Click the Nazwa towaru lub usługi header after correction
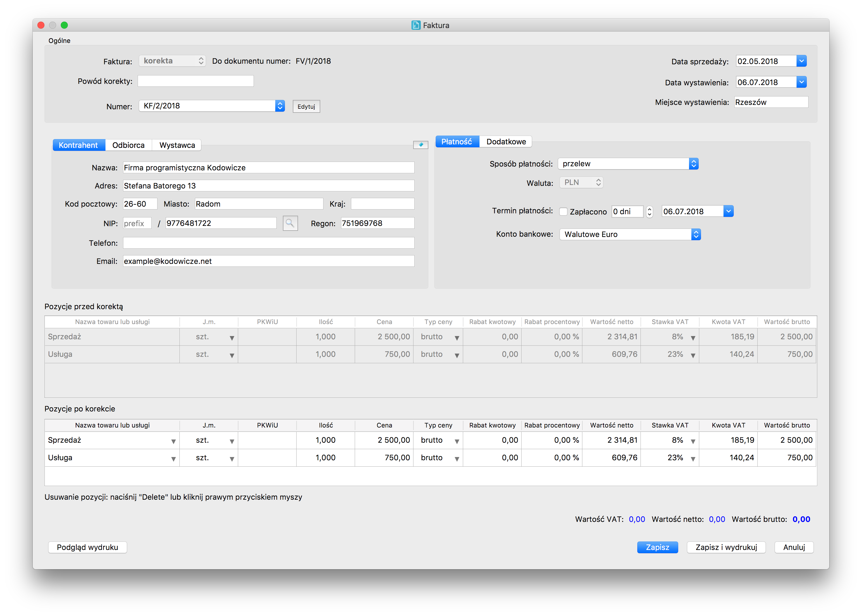 pyautogui.click(x=112, y=425)
